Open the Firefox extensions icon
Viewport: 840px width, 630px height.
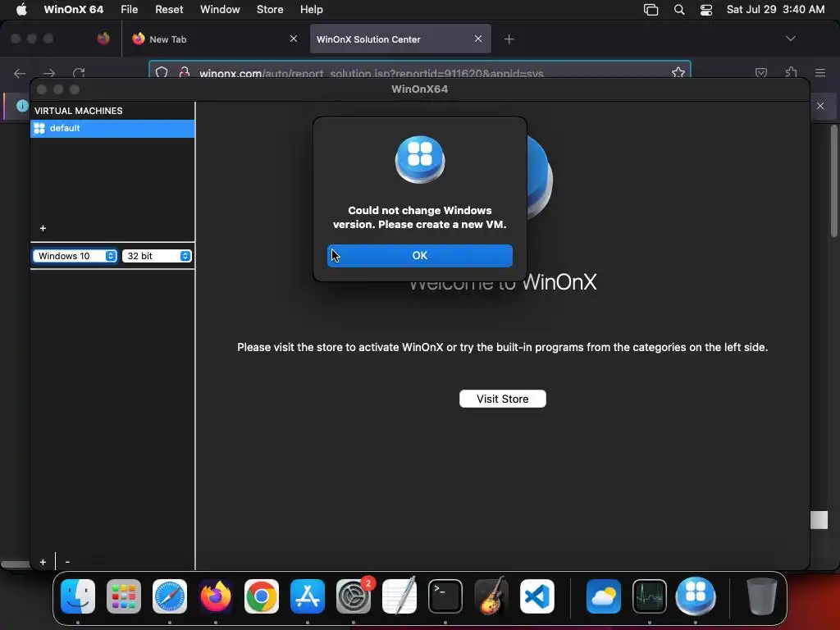[x=792, y=72]
